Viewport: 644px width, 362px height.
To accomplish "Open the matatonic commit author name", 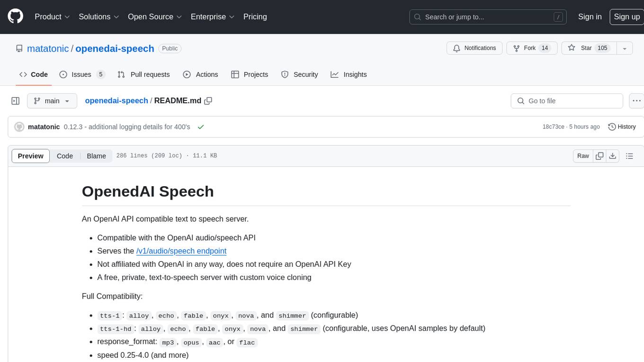I will click(x=44, y=127).
